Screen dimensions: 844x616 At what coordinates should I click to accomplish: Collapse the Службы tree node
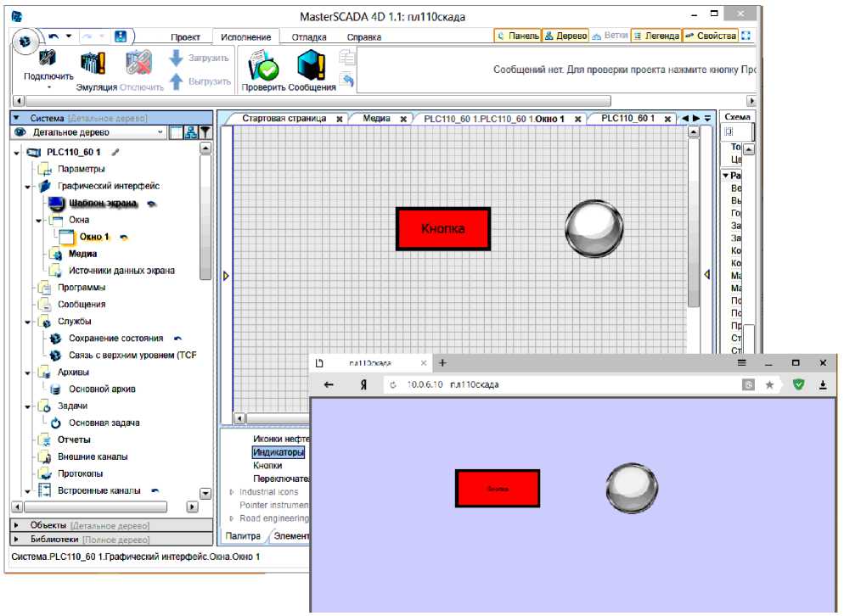point(27,322)
